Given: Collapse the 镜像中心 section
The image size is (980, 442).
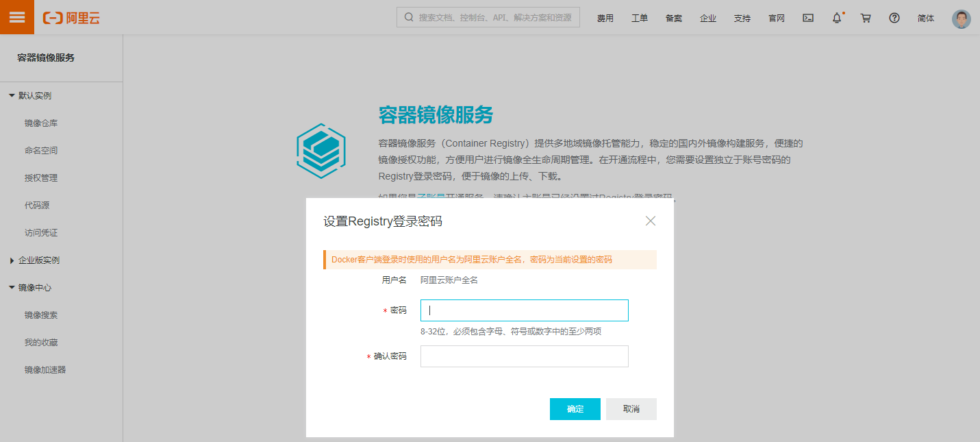Looking at the screenshot, I should 12,288.
